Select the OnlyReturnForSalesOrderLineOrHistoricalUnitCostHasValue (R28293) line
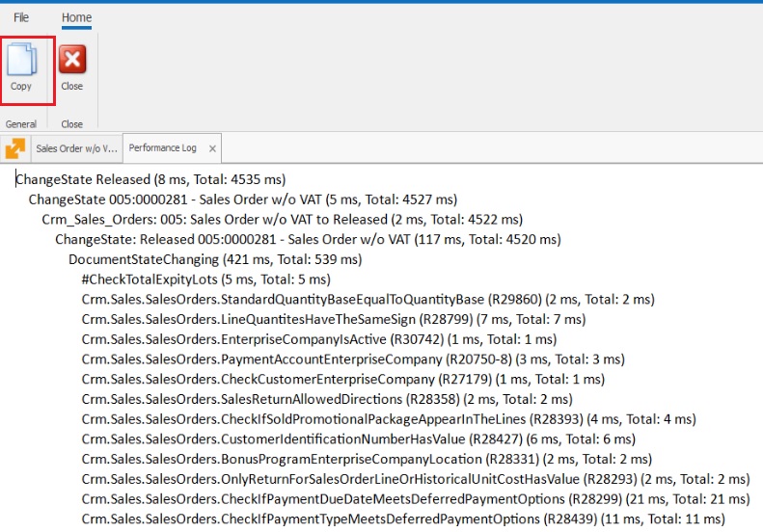763x532 pixels. pos(416,478)
